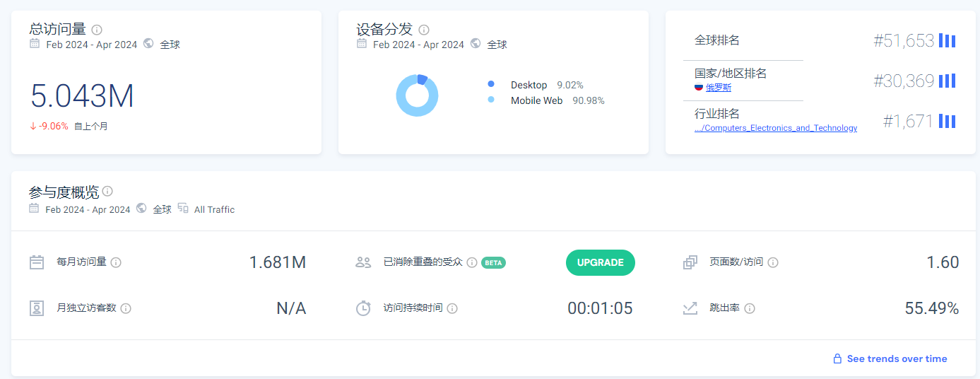Click globe icon in 参与度概览 section
Image resolution: width=980 pixels, height=379 pixels.
[x=141, y=208]
